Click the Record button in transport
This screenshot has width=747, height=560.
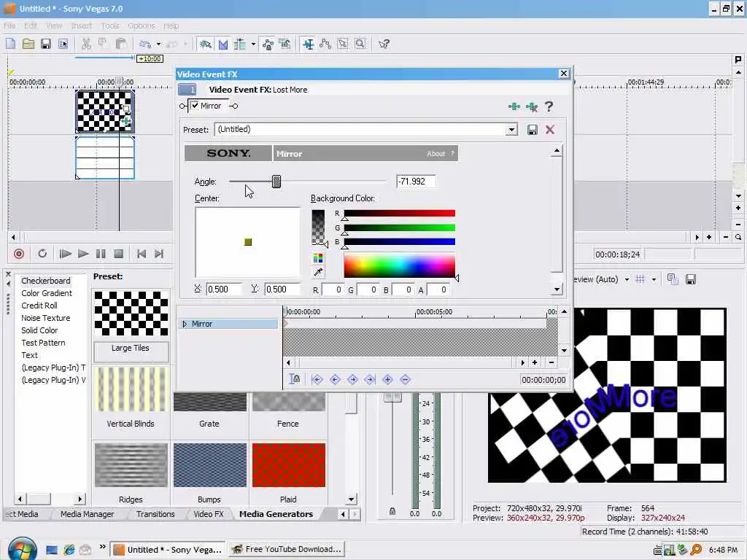19,254
